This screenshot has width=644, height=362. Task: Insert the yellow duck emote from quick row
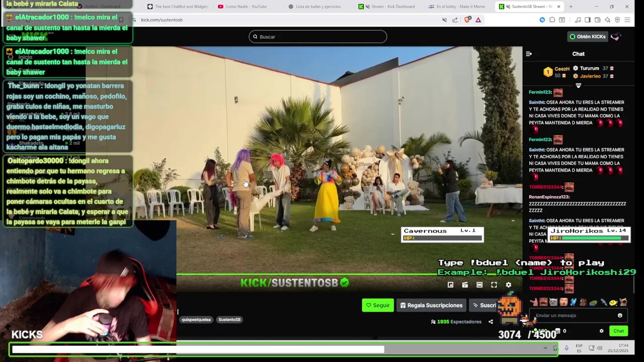tap(613, 302)
